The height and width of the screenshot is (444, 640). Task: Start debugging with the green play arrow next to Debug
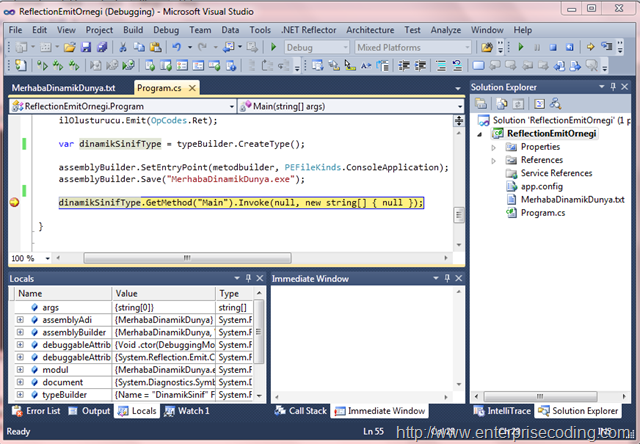point(273,47)
